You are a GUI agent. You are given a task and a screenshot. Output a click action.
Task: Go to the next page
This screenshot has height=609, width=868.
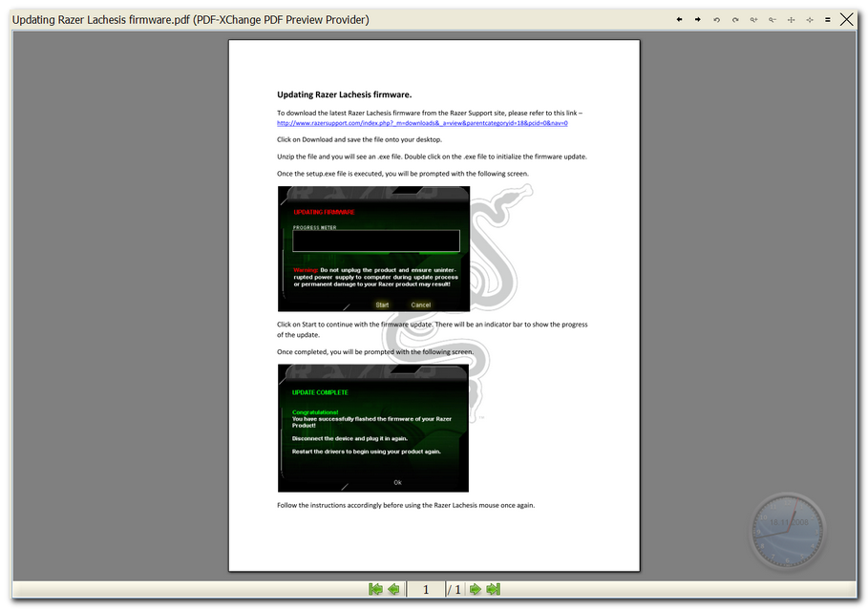point(475,589)
